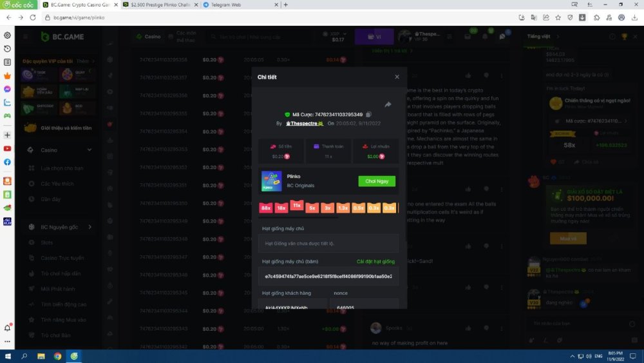Viewport: 644px width, 363px height.
Task: Expand the Casino sidebar menu
Action: 90,150
